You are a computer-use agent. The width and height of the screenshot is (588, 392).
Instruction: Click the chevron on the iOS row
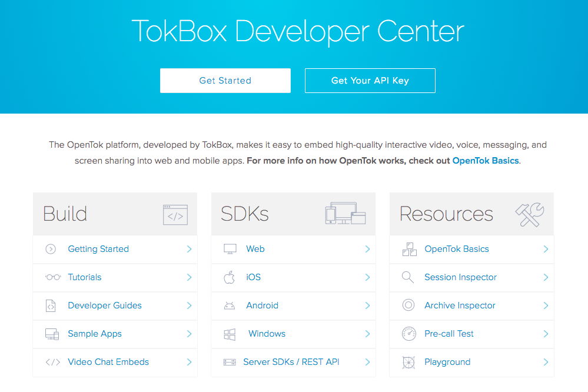367,277
